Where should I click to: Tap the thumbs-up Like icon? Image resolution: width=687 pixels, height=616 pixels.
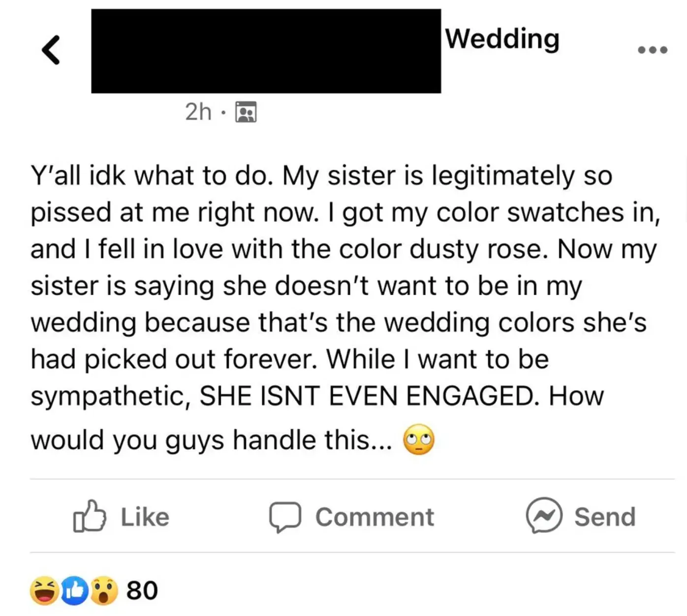tap(90, 516)
